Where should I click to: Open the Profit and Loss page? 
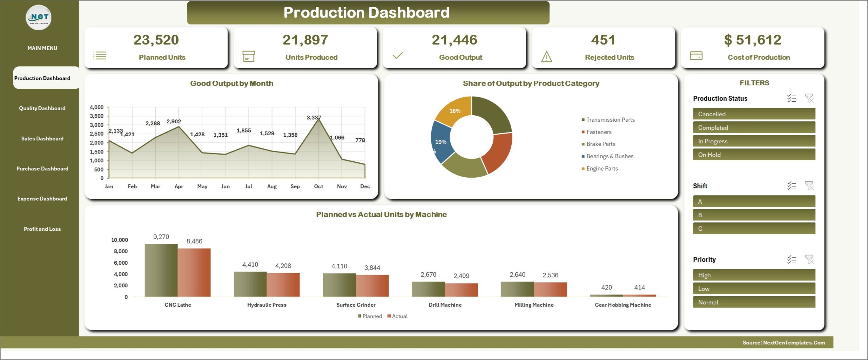[42, 229]
